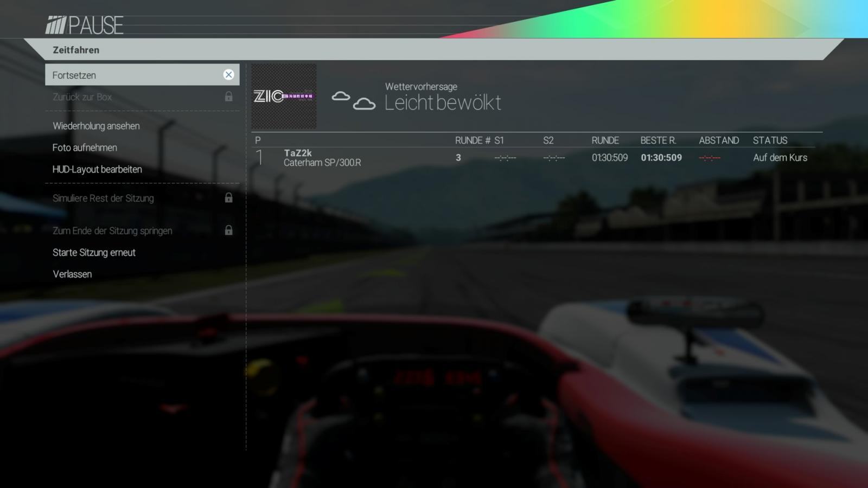The height and width of the screenshot is (488, 868).
Task: Click the BESTE R. column header
Action: (658, 140)
